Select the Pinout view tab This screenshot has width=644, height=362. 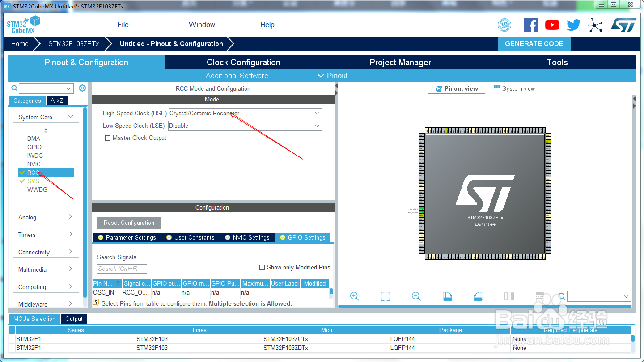click(x=457, y=88)
